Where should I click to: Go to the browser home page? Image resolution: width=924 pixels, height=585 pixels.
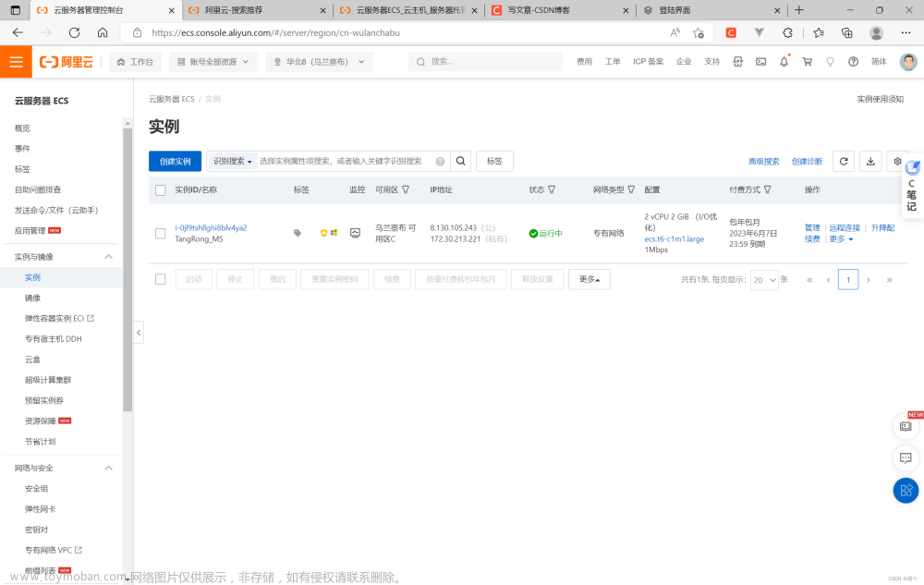click(103, 33)
